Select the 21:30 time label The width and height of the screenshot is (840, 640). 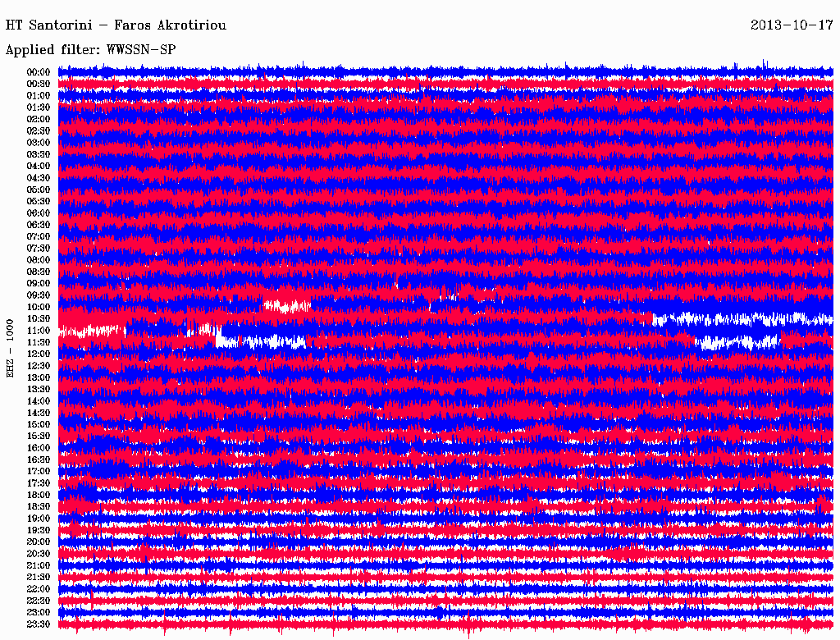click(x=39, y=578)
